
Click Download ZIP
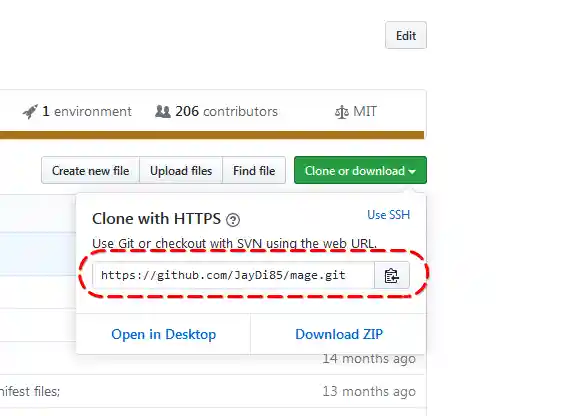339,334
